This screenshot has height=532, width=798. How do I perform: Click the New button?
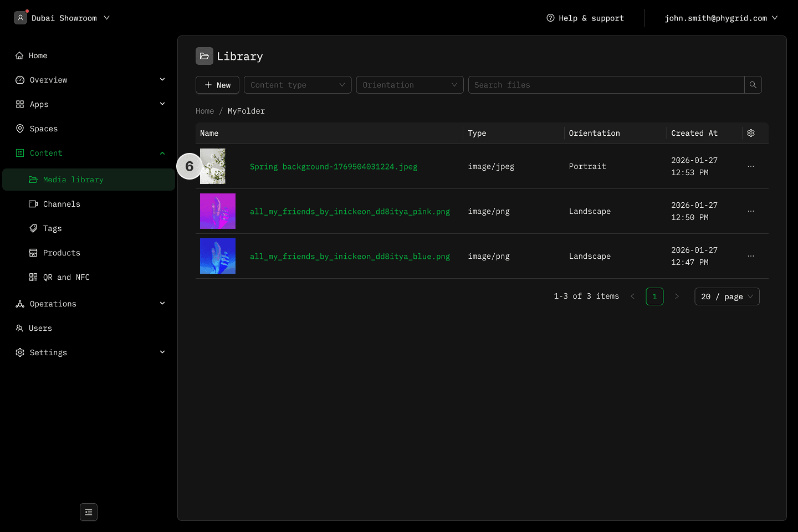(217, 85)
